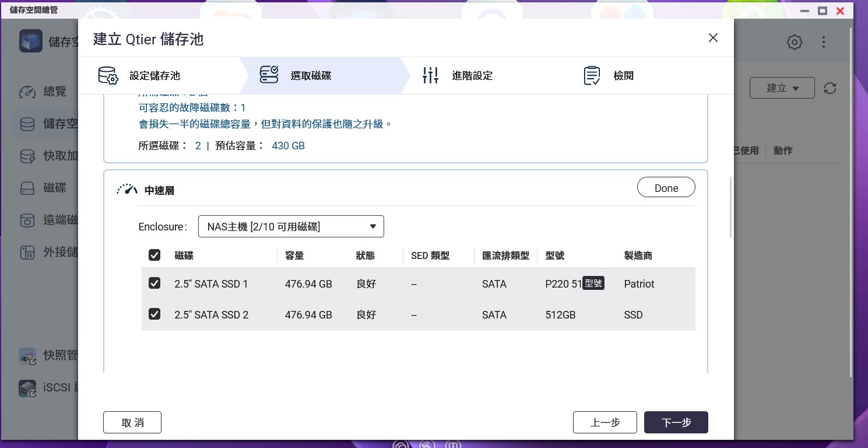The width and height of the screenshot is (868, 448).
Task: Uncheck the 2.5" SATA SSD 2 checkbox
Action: 154,314
